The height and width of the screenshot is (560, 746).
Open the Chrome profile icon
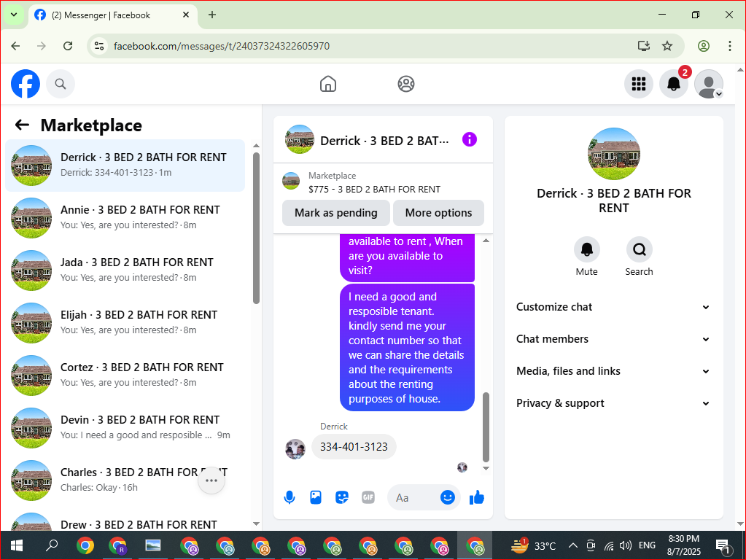pyautogui.click(x=703, y=46)
